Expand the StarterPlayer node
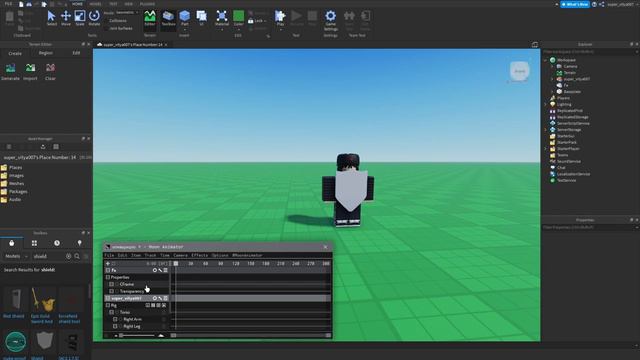This screenshot has width=640, height=360. (546, 149)
